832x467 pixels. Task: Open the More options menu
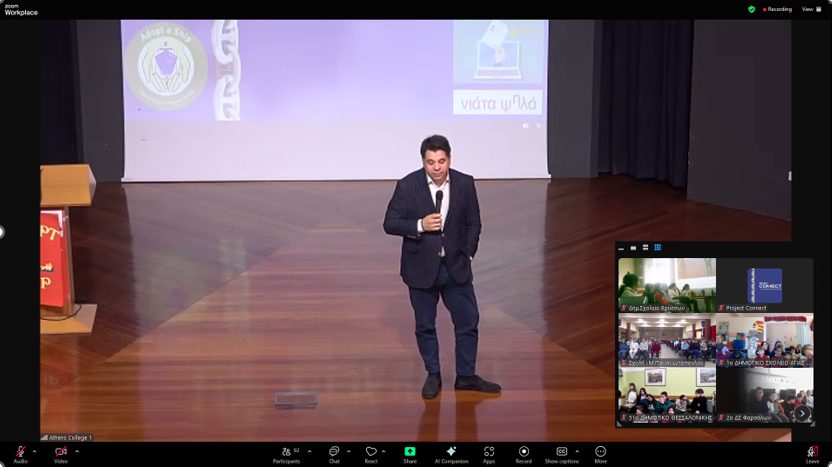click(600, 452)
